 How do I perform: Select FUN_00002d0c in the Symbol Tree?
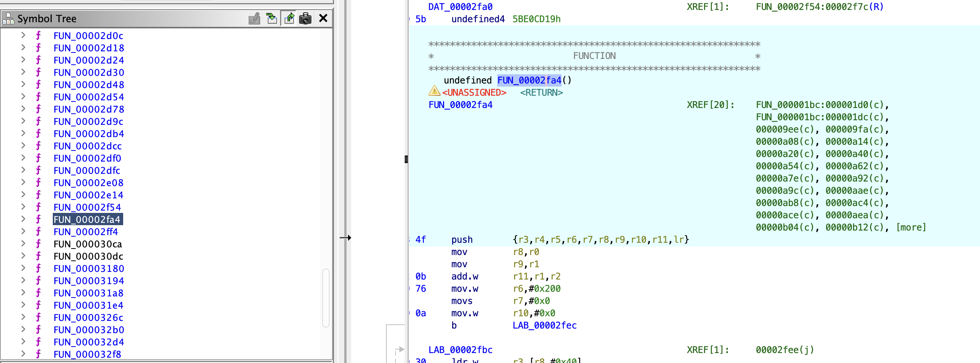(x=88, y=36)
